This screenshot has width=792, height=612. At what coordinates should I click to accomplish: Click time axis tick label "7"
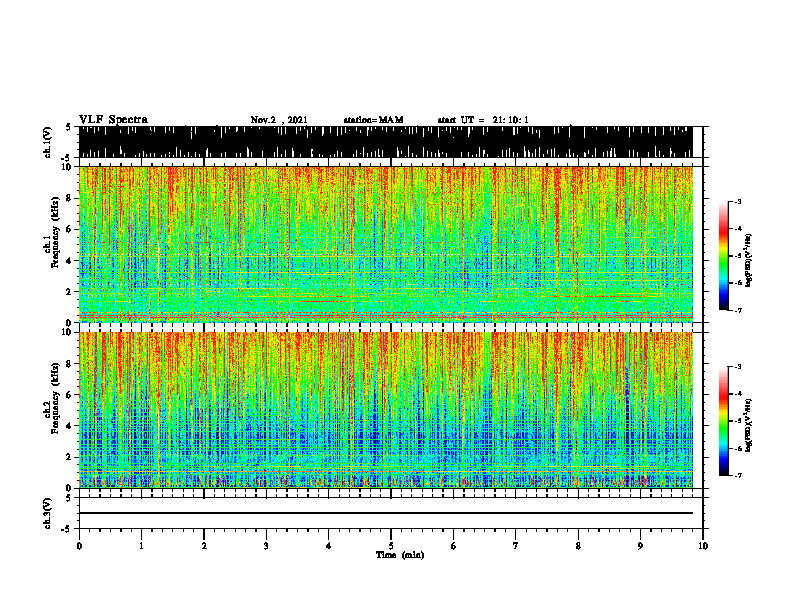click(x=516, y=546)
